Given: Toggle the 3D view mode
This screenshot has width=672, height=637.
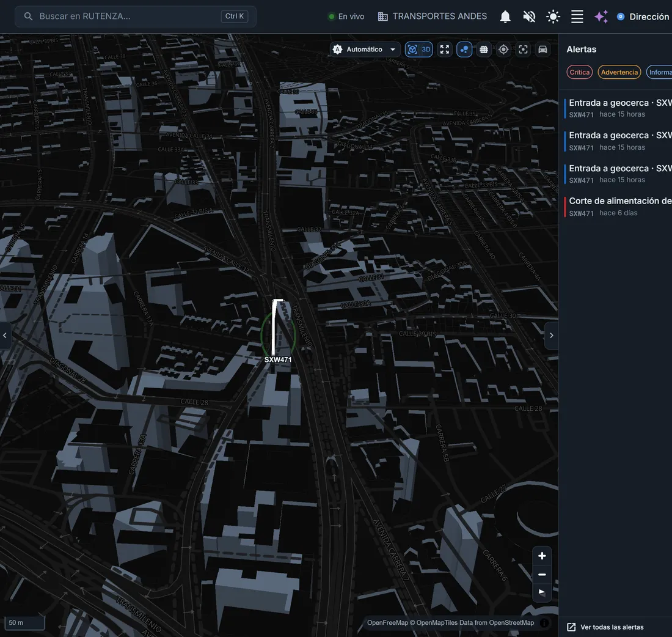Looking at the screenshot, I should (418, 50).
